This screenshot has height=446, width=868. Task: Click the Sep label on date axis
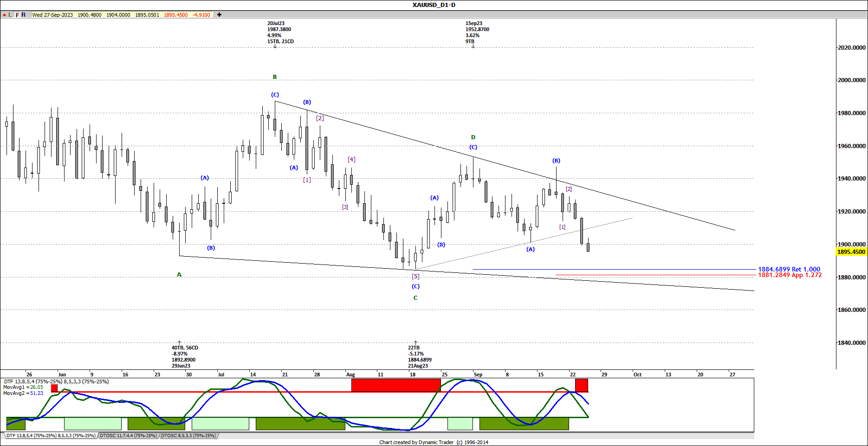tap(478, 375)
